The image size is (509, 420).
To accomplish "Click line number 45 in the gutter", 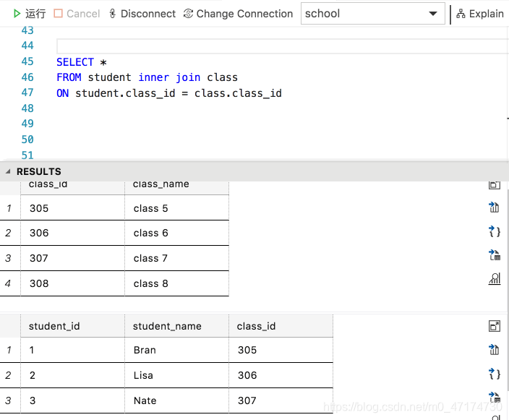I will tap(27, 61).
